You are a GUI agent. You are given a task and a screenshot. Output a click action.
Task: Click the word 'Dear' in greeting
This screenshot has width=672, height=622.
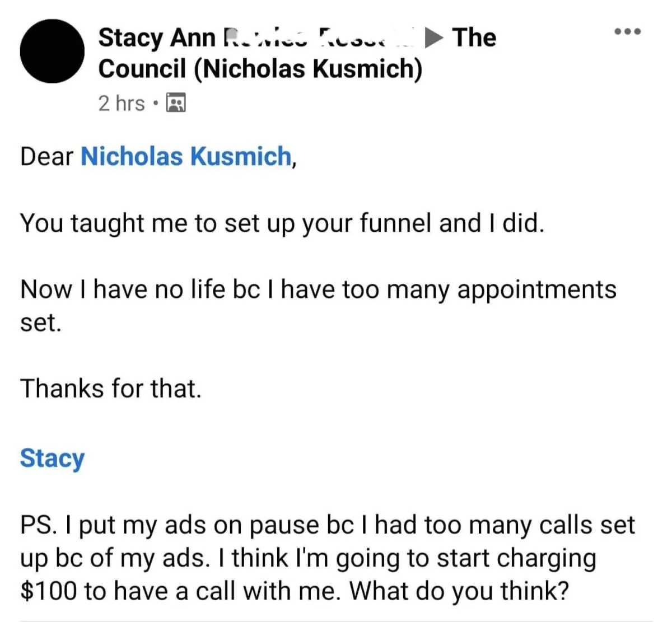coord(46,156)
